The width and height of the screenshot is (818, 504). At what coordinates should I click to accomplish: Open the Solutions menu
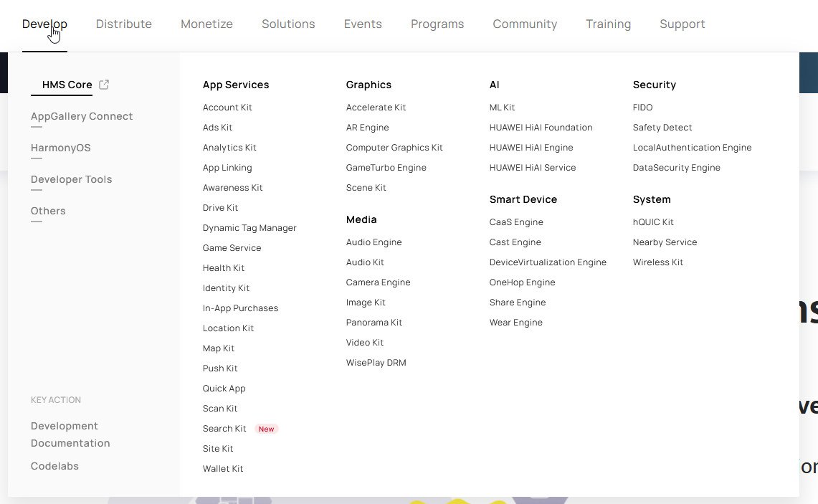[288, 24]
